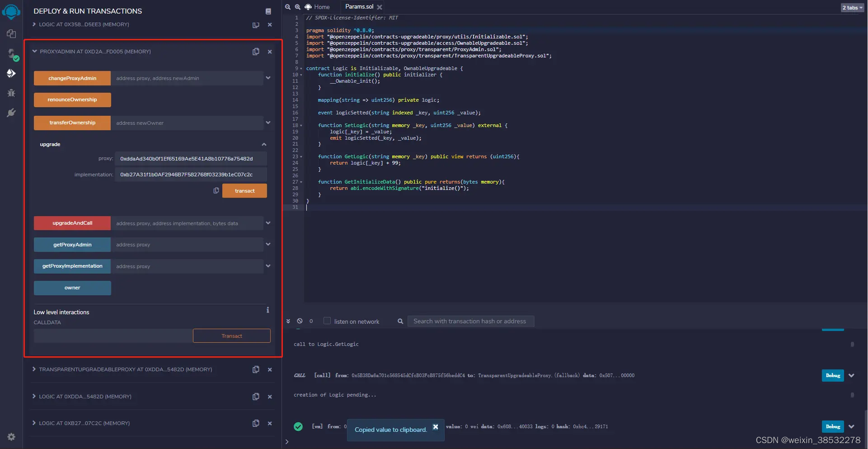Open the File explorers sidebar icon
The width and height of the screenshot is (868, 449).
(x=11, y=34)
